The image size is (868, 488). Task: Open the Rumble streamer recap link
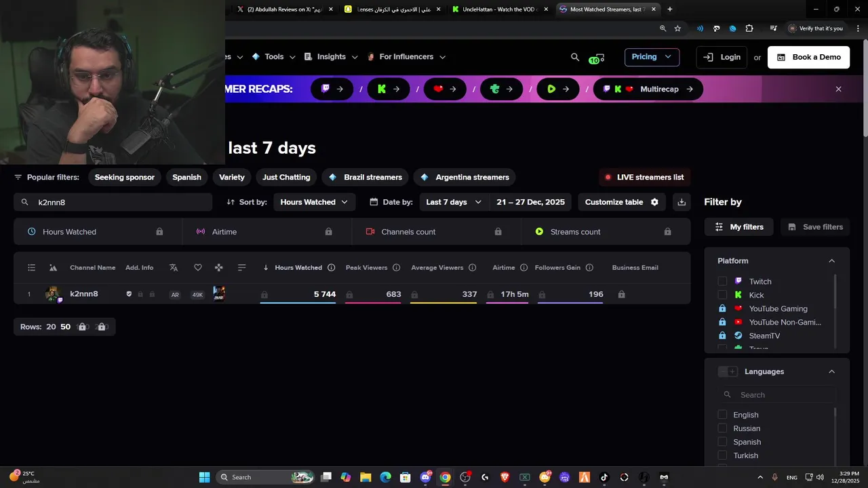(558, 89)
